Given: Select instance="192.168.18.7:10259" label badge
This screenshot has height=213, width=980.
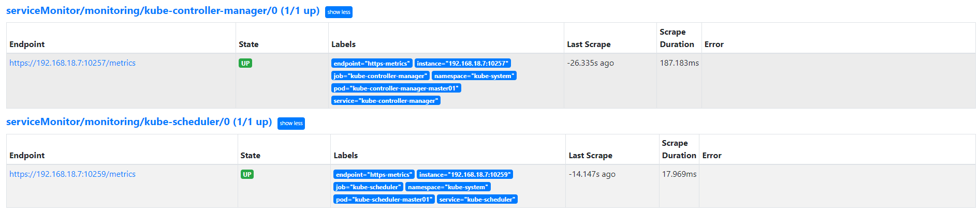Looking at the screenshot, I should click(465, 174).
